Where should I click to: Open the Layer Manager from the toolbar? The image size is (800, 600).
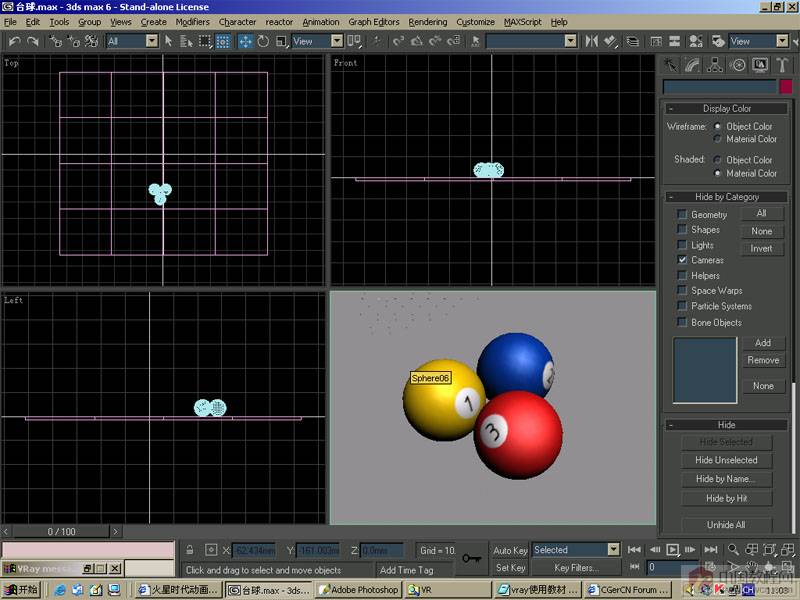pyautogui.click(x=633, y=41)
